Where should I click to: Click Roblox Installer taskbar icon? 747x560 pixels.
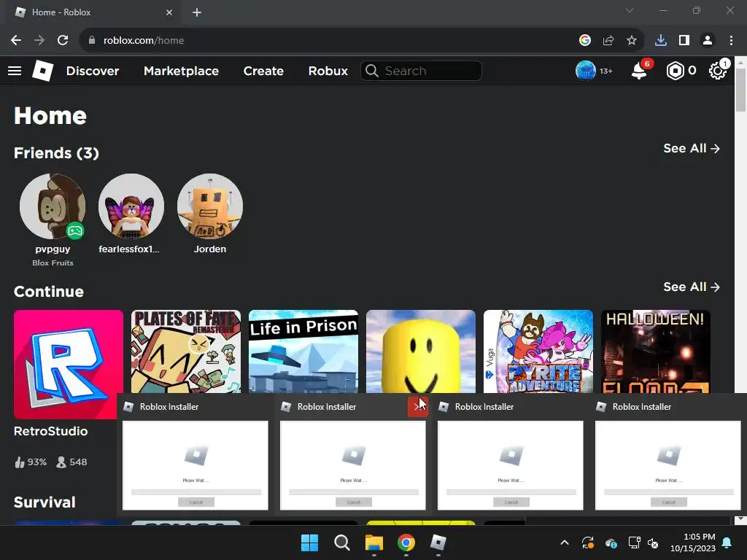(x=438, y=542)
